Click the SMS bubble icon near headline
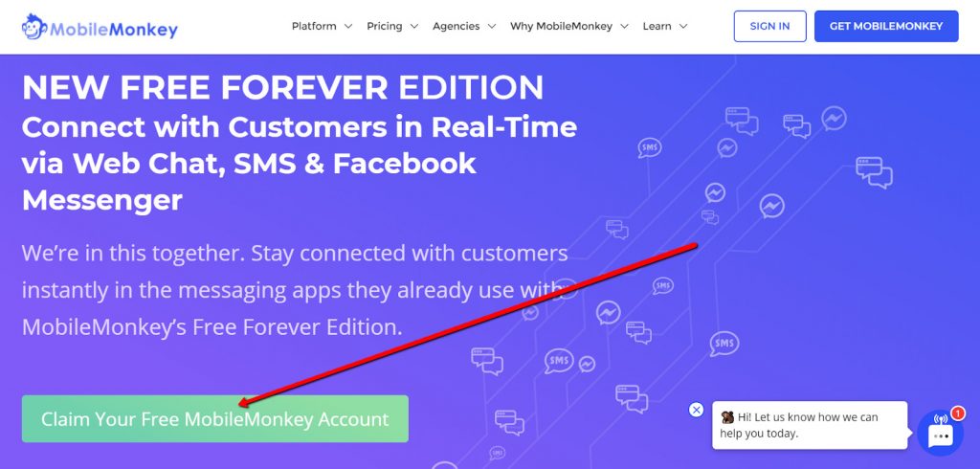 click(x=650, y=147)
